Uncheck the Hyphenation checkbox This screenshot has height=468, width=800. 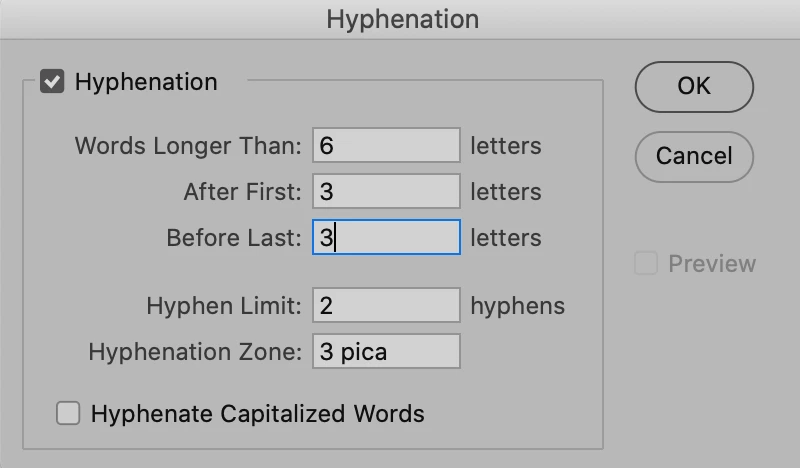[x=52, y=82]
